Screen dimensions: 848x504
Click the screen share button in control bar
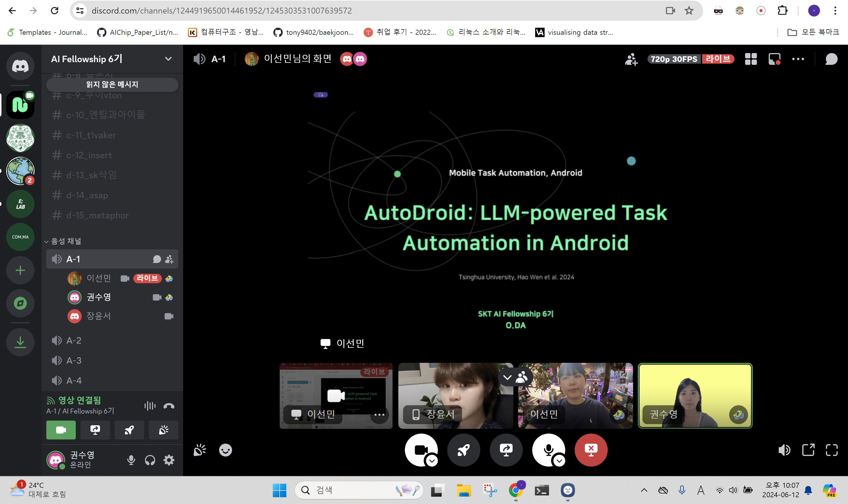pyautogui.click(x=506, y=450)
